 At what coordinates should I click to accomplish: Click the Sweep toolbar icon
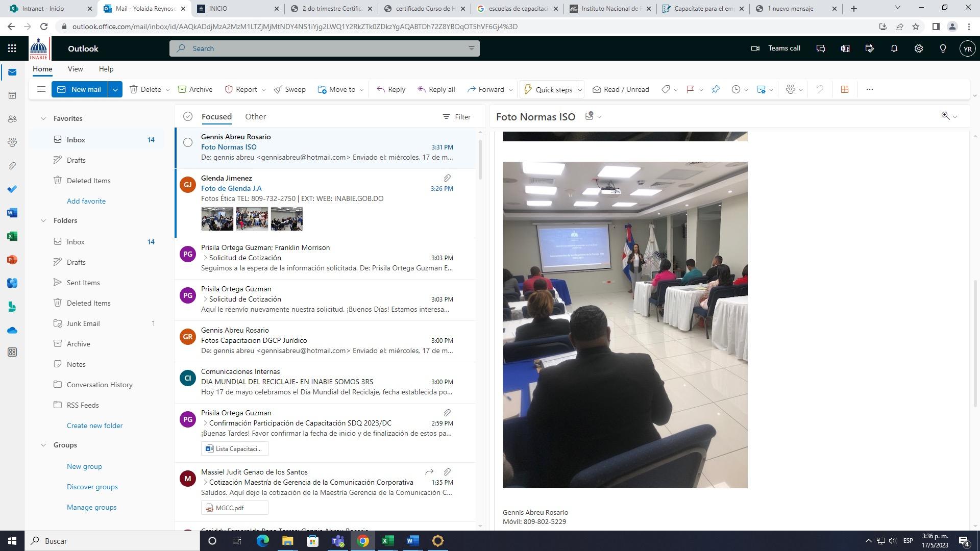pos(289,89)
